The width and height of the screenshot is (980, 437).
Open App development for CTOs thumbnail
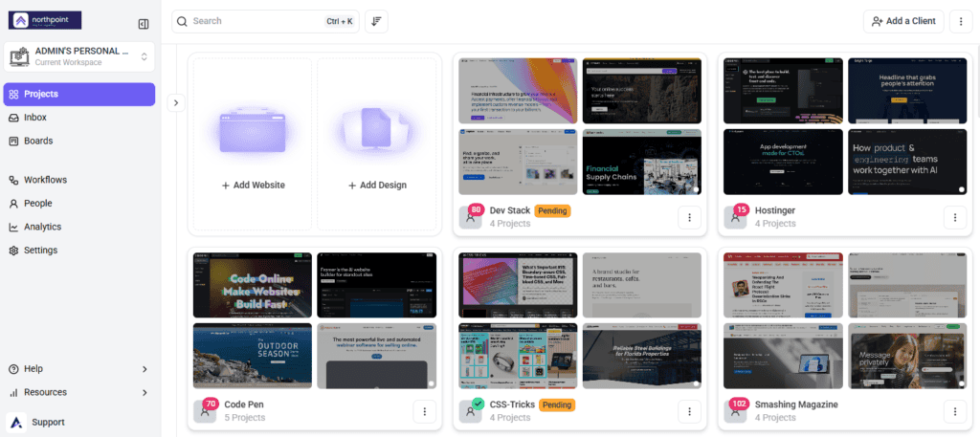(x=783, y=162)
